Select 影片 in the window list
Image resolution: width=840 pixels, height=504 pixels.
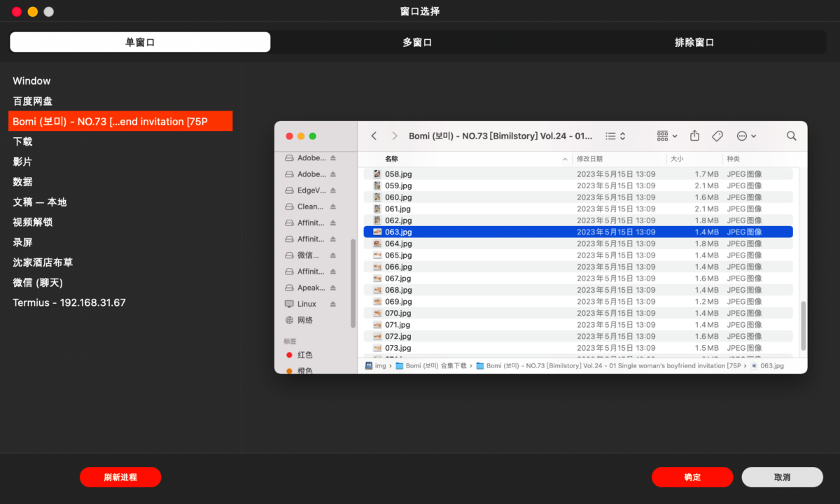[x=120, y=162]
